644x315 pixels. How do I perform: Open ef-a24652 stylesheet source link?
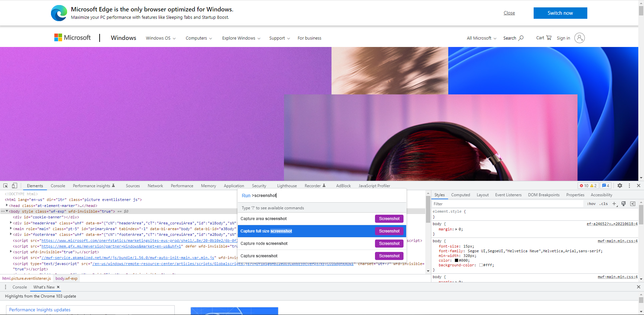(612, 224)
